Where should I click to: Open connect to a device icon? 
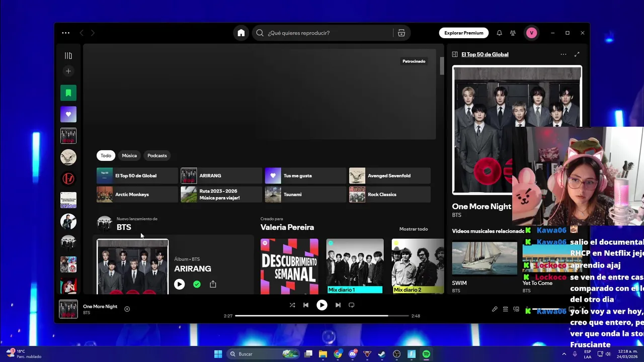(x=516, y=309)
